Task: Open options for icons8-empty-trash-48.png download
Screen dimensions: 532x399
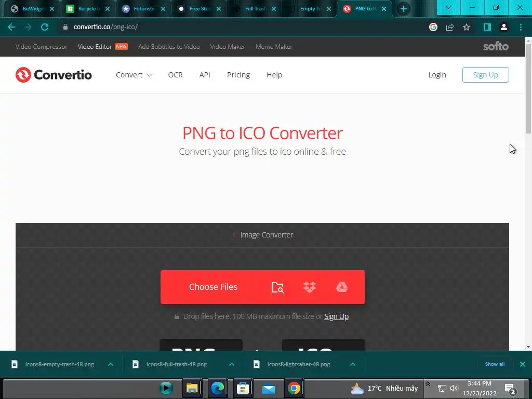Action: [111, 364]
